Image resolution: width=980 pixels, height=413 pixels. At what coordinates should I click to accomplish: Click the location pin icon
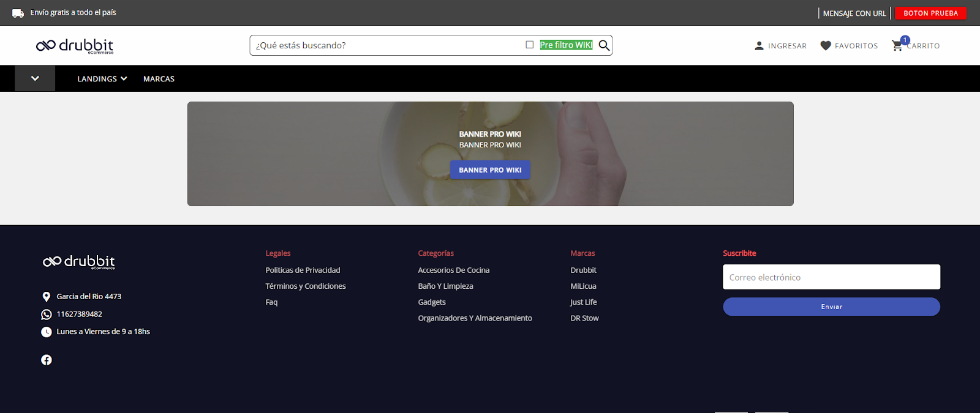[47, 297]
